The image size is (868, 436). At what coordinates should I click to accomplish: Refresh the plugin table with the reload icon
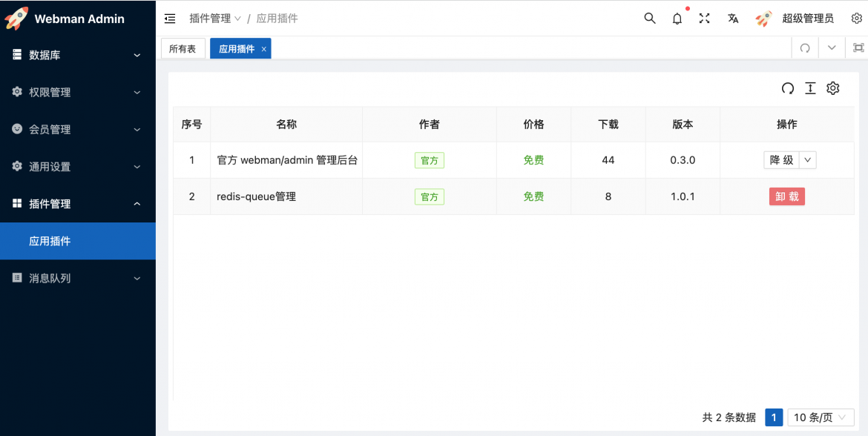(x=788, y=87)
